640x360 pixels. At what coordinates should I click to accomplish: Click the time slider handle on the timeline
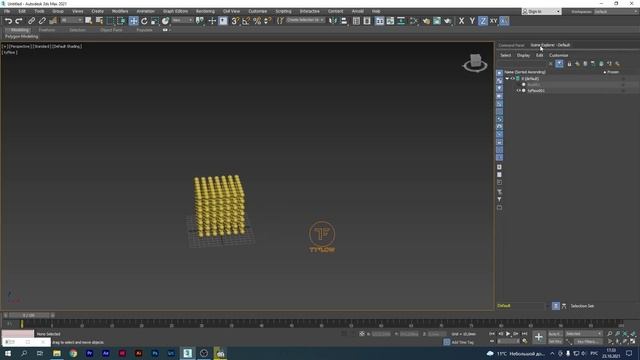pos(29,315)
